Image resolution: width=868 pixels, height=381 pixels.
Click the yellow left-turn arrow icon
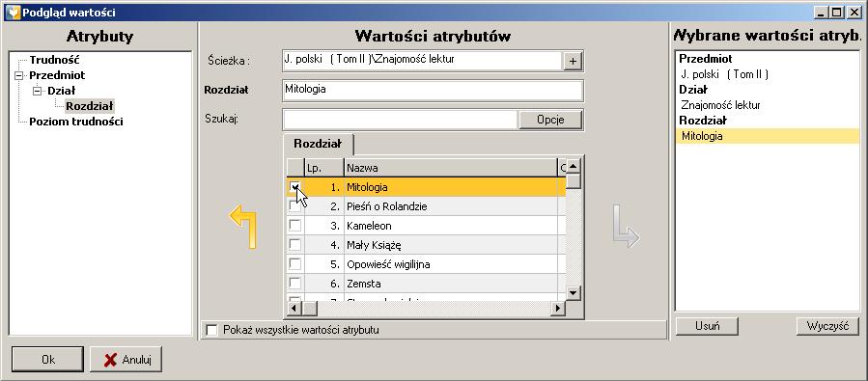tap(242, 226)
